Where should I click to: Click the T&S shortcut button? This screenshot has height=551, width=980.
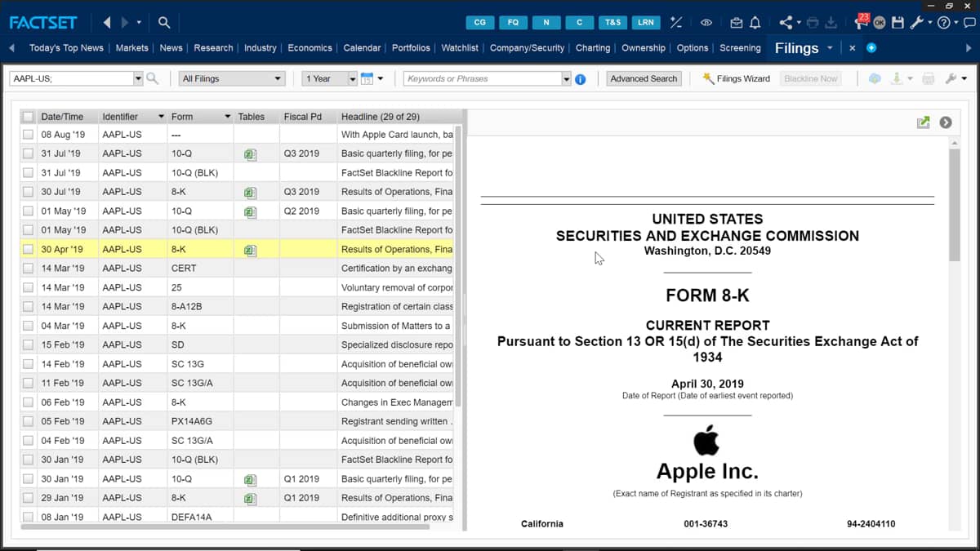click(612, 22)
